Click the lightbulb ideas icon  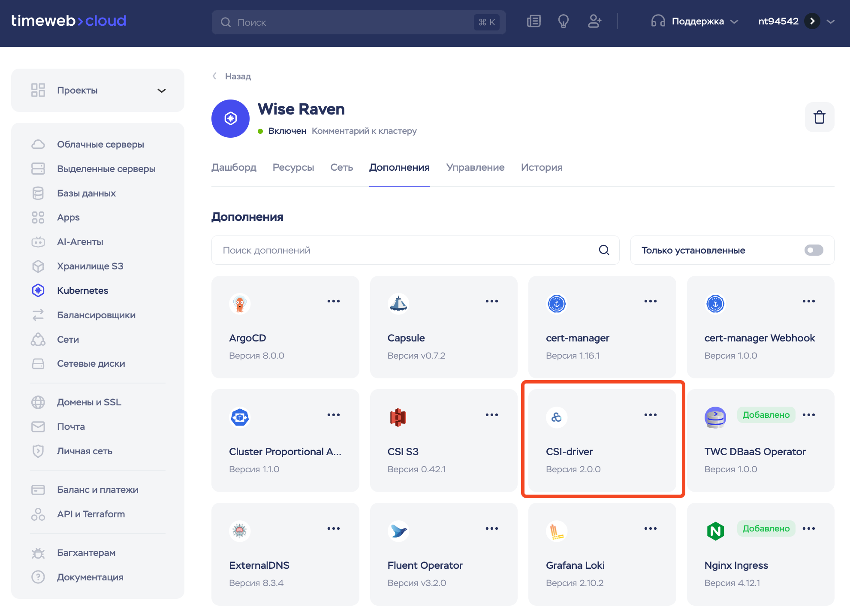coord(564,21)
